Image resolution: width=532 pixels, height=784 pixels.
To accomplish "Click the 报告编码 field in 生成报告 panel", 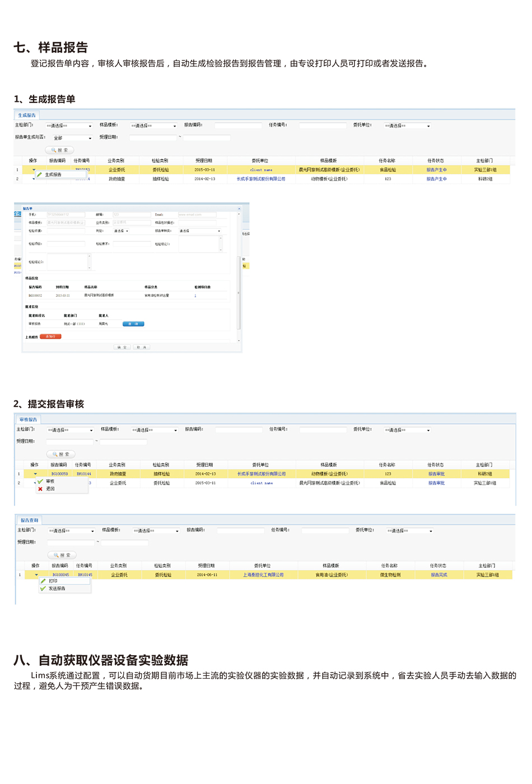I will click(237, 125).
